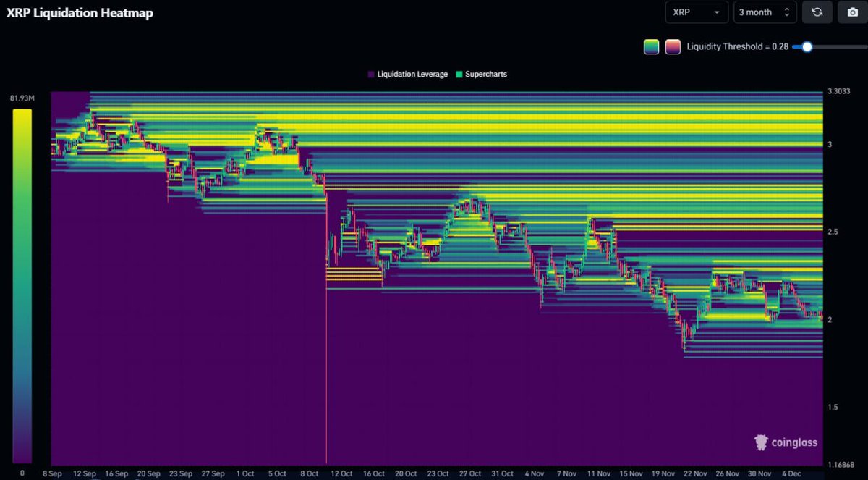Screen dimensions: 868x480
Task: Click the purple Liquidation Leverage legend square
Action: click(371, 74)
